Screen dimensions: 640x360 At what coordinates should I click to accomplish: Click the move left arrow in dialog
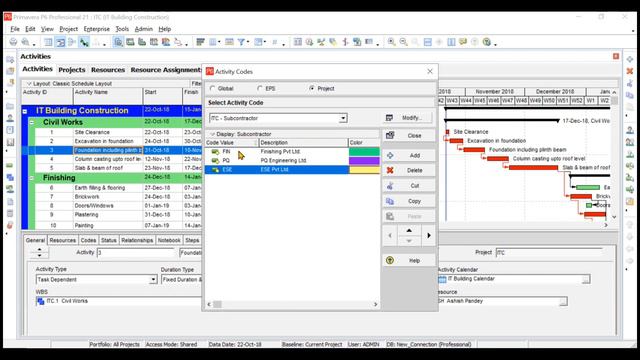coord(390,236)
